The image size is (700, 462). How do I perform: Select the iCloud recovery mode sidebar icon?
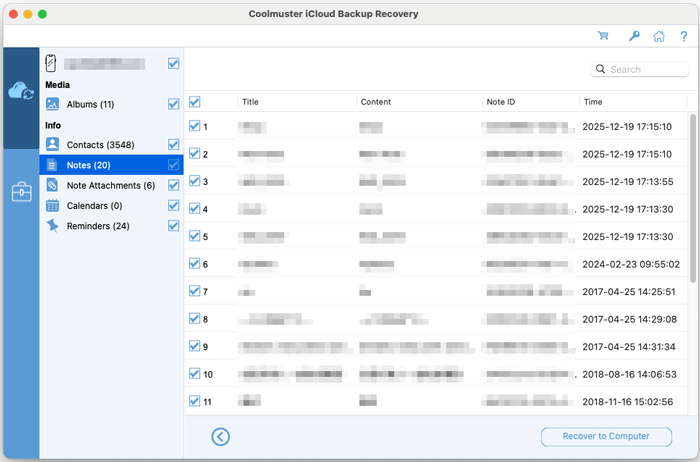21,91
